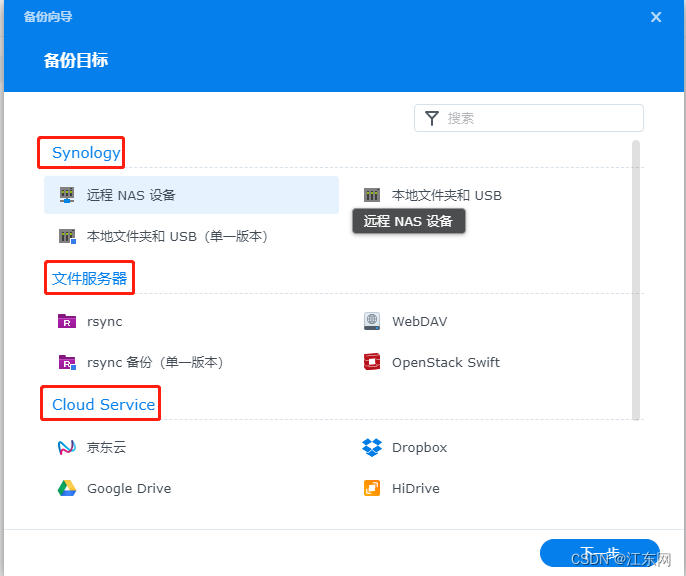The width and height of the screenshot is (686, 576).
Task: Pick 本地文件夹和 USB（单一版本）text
Action: [177, 237]
